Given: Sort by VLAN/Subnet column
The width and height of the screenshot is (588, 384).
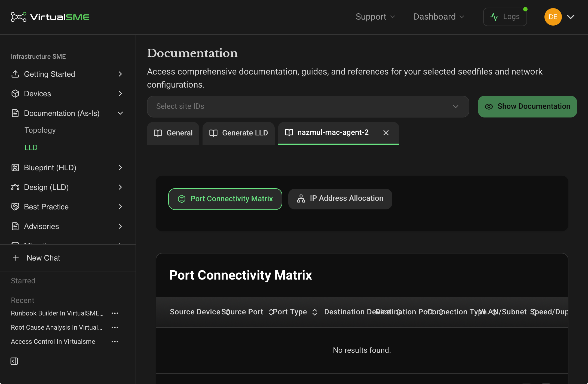Looking at the screenshot, I should coord(534,312).
